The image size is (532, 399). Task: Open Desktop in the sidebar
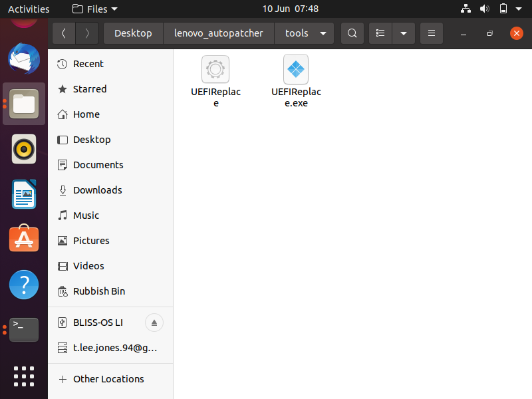pos(110,140)
